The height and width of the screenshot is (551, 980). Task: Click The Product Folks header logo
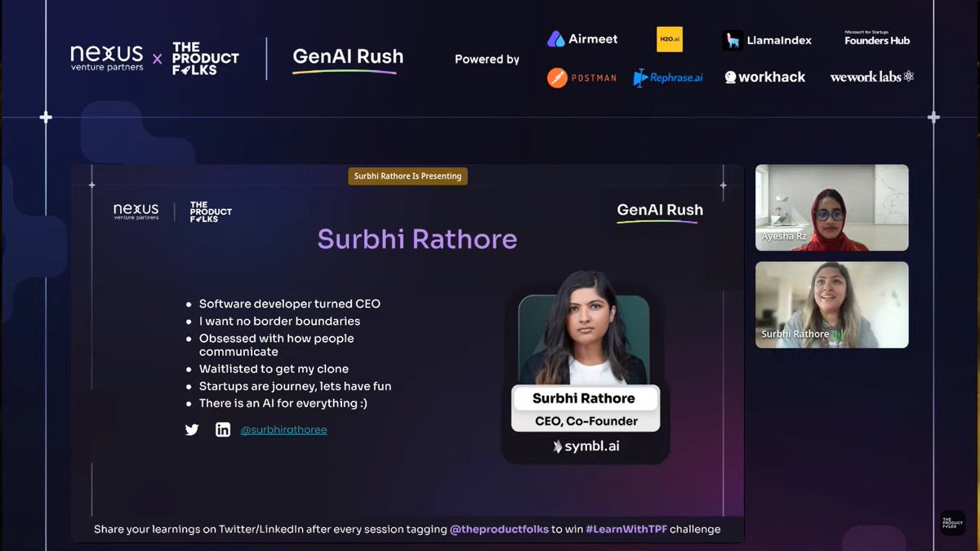click(x=205, y=58)
